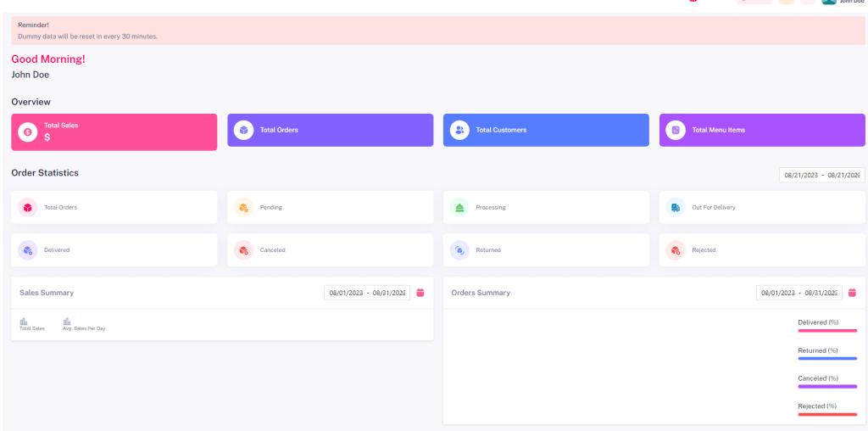868x431 pixels.
Task: Click the people icon on Total Customers card
Action: point(459,130)
